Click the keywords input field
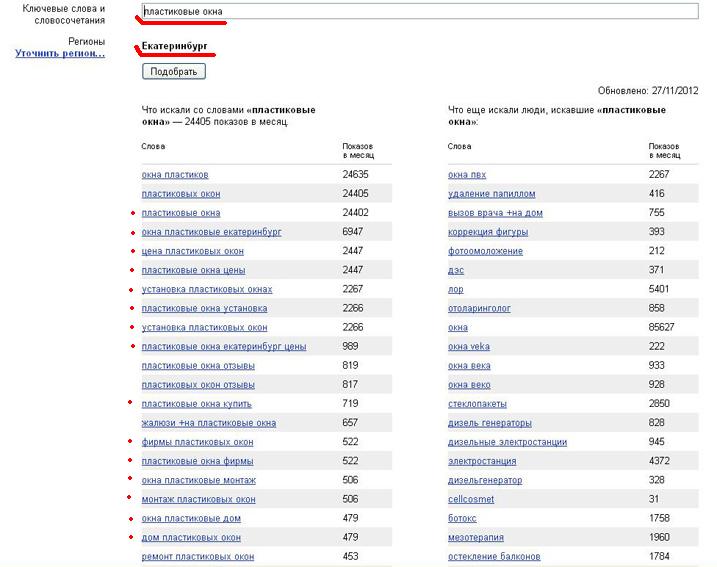Viewport: 717px width, 567px height. [420, 11]
